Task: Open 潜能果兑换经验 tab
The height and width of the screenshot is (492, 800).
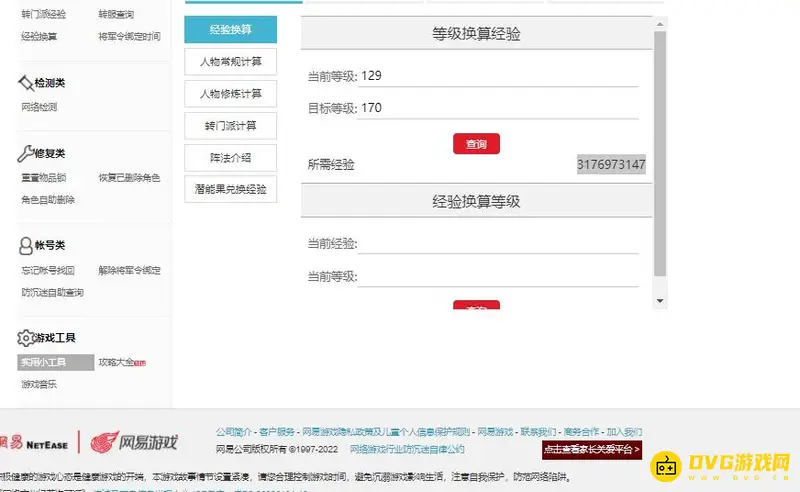Action: coord(231,189)
